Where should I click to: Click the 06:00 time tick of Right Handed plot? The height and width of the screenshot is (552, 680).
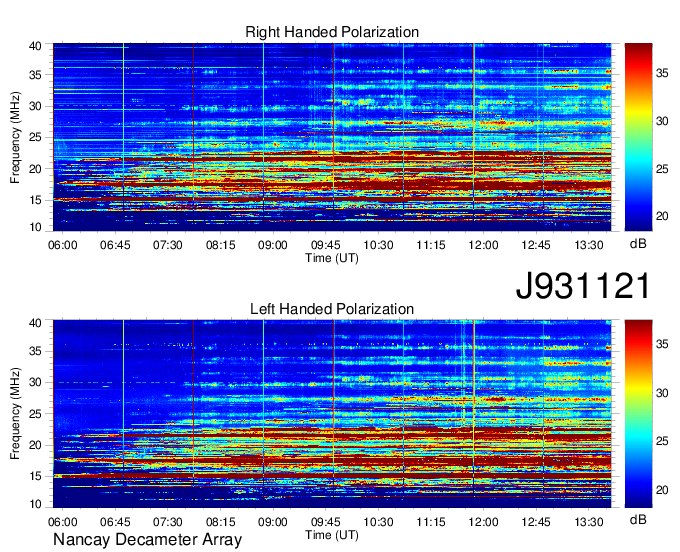62,245
